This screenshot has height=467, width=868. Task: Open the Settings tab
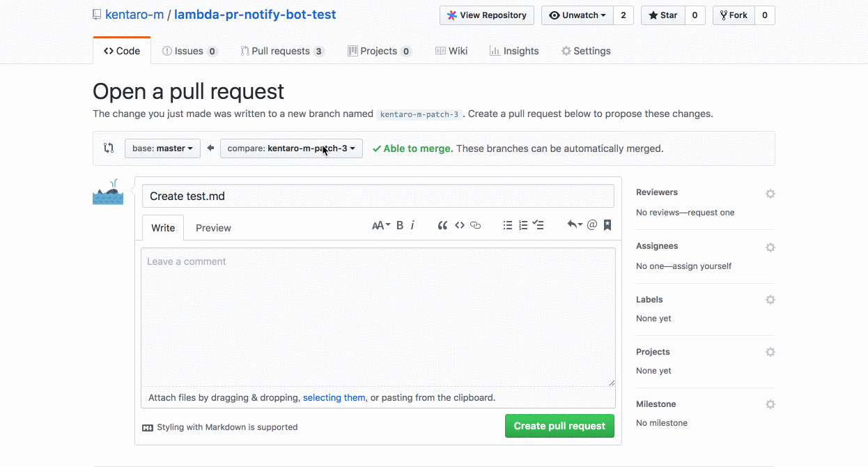pyautogui.click(x=586, y=51)
